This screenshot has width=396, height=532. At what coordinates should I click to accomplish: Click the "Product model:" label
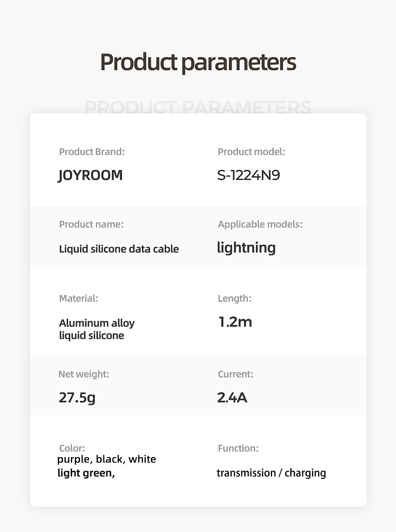(251, 151)
